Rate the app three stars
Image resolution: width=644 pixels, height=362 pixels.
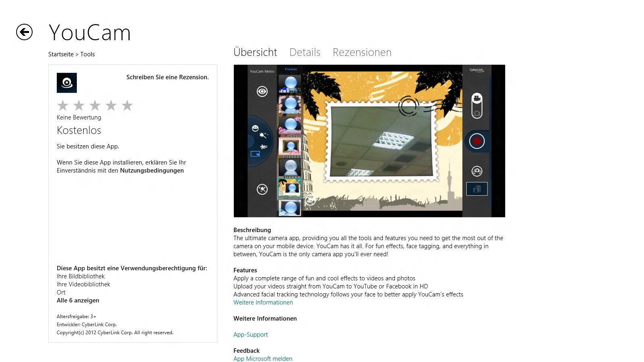(x=95, y=105)
